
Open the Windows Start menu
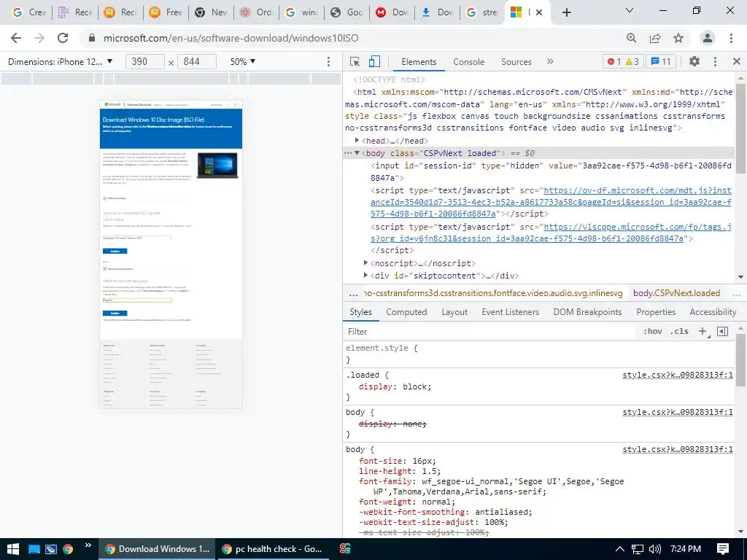click(13, 549)
